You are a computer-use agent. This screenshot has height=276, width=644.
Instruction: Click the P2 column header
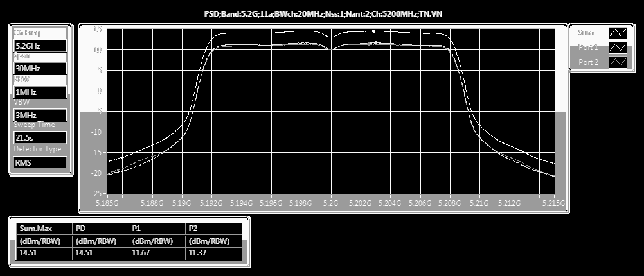pyautogui.click(x=213, y=229)
